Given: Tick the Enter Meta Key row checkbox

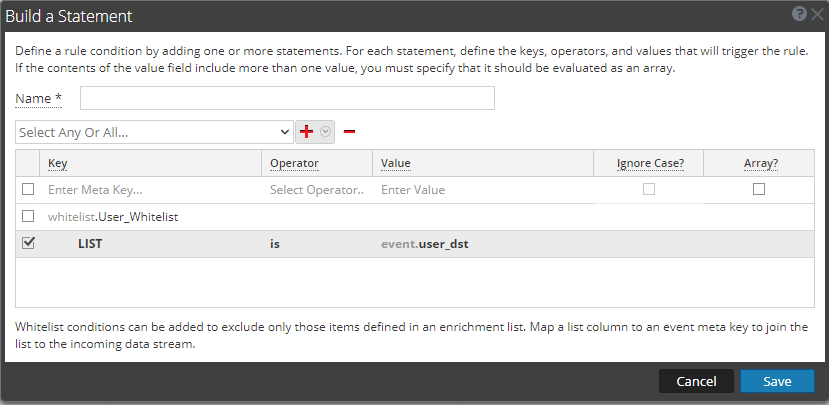Looking at the screenshot, I should pos(28,189).
